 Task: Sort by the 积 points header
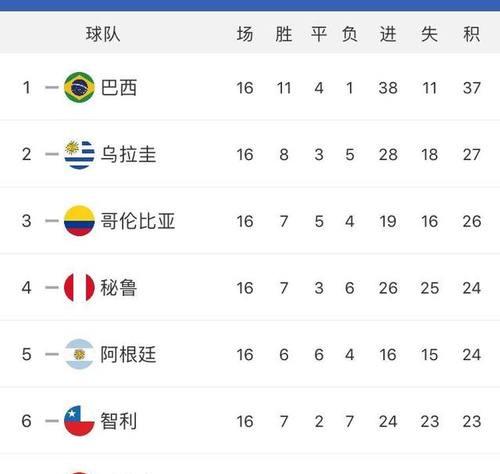pos(472,34)
